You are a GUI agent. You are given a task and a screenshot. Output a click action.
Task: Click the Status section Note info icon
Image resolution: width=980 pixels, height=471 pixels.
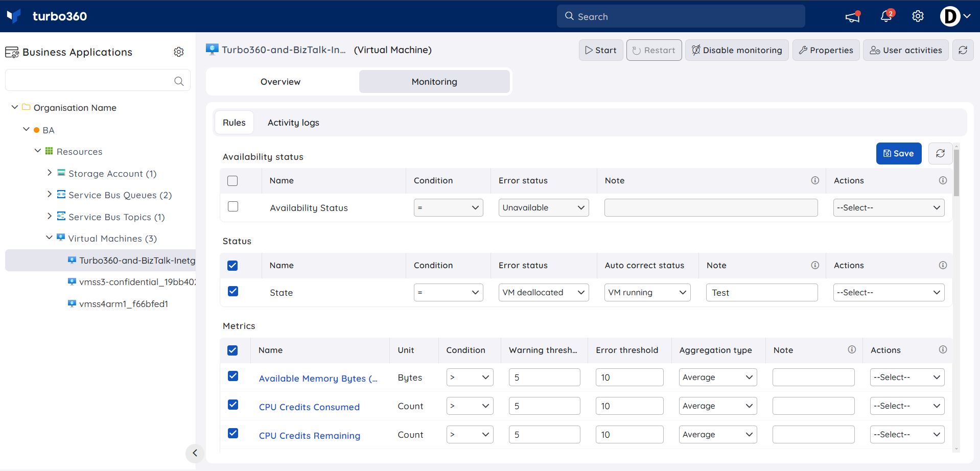pyautogui.click(x=815, y=265)
